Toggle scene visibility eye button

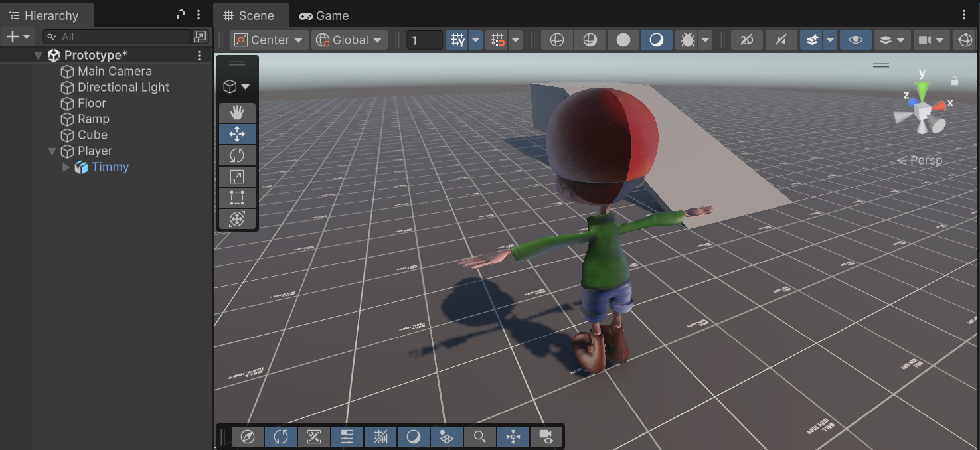click(x=856, y=40)
